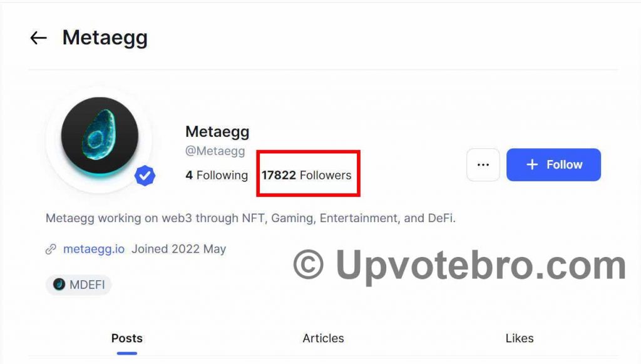Open the Metaegg avocado profile picture
Viewport: 641px width, 364px height.
tap(100, 136)
